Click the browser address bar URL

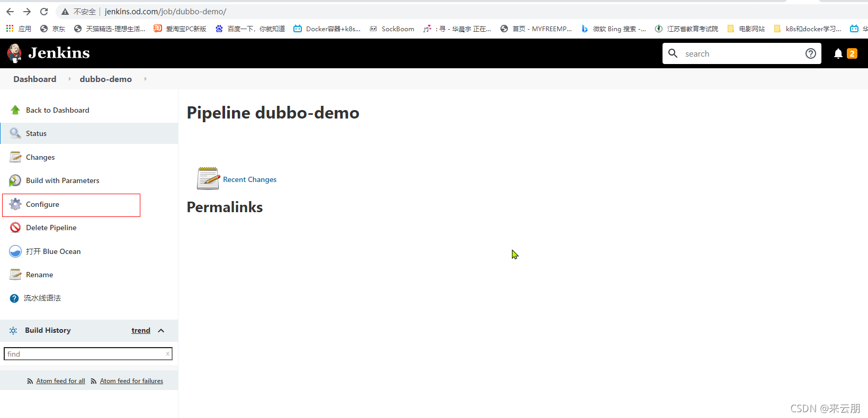(x=165, y=12)
